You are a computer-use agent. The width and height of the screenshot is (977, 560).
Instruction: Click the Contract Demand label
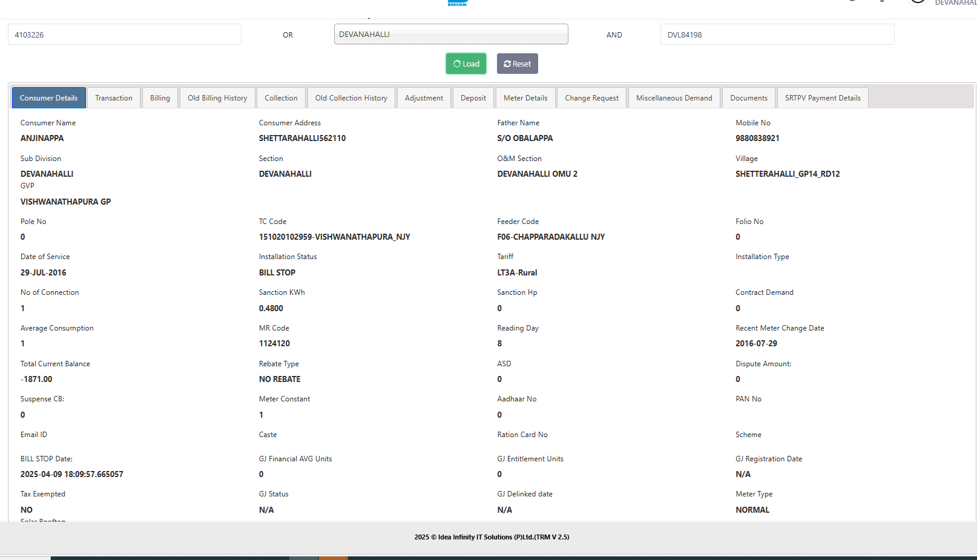[765, 292]
